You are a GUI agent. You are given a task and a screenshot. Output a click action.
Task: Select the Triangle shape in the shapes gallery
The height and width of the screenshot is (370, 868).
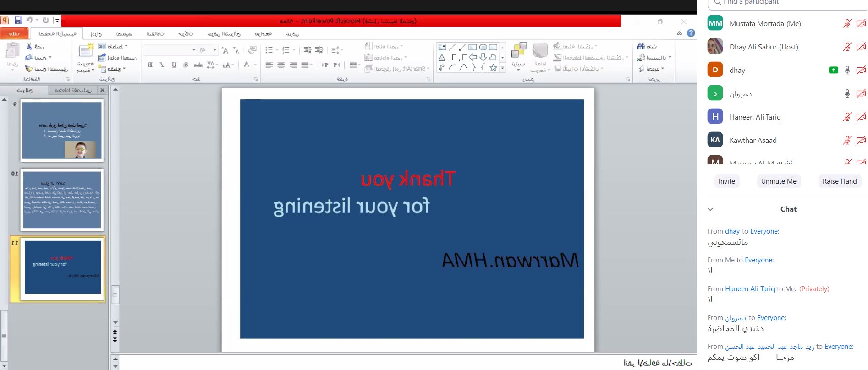tap(442, 57)
